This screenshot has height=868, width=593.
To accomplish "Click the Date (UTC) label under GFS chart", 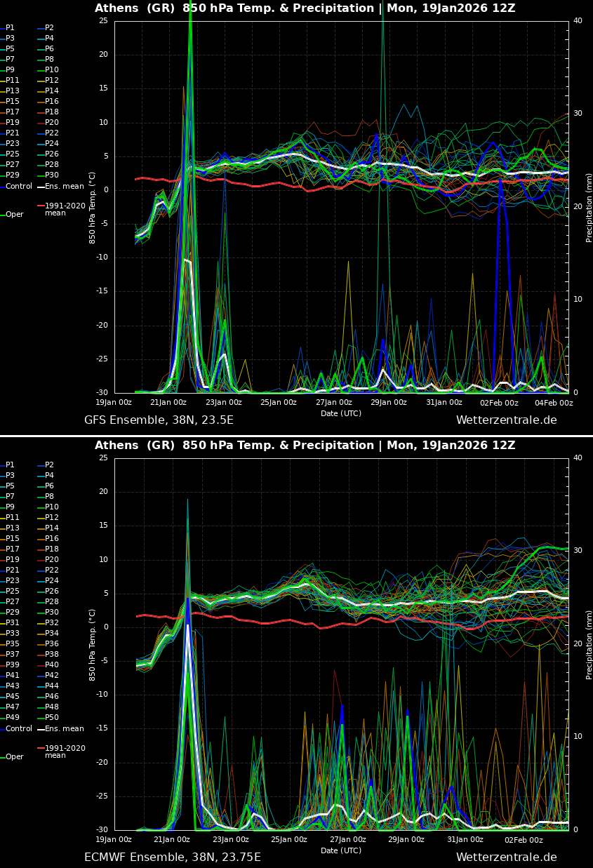I will pyautogui.click(x=341, y=413).
